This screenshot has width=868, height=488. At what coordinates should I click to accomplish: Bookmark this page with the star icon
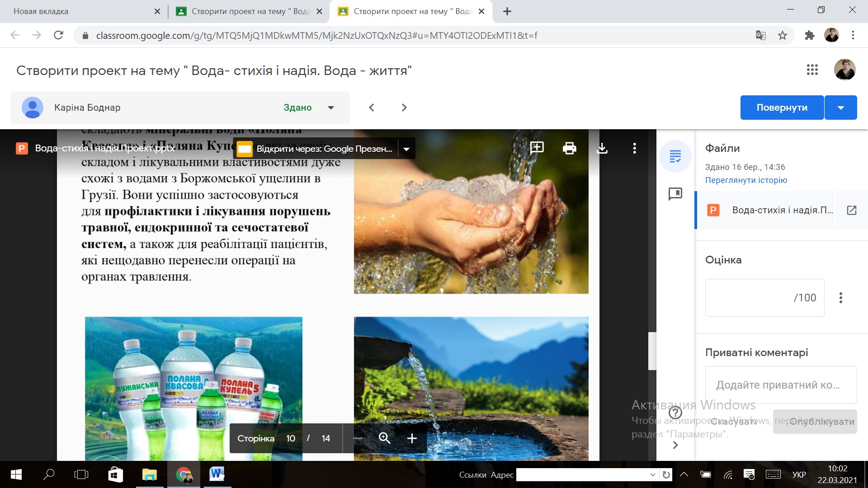pos(783,35)
